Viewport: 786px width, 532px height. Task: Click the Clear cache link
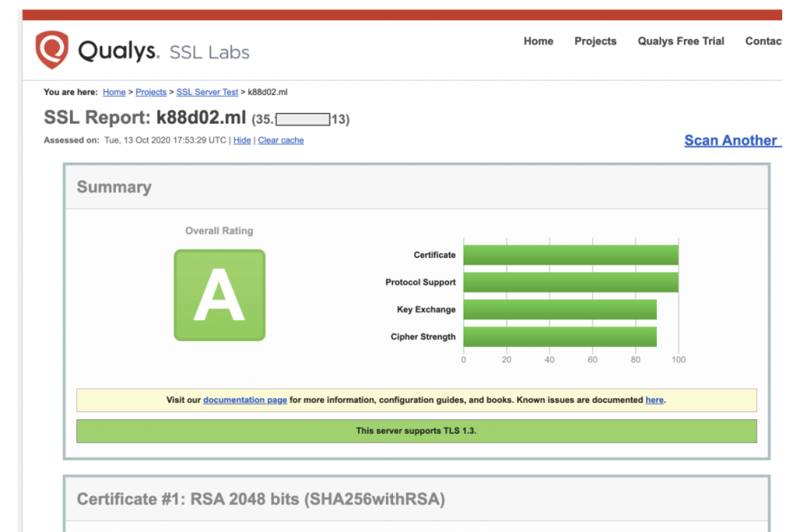coord(281,140)
